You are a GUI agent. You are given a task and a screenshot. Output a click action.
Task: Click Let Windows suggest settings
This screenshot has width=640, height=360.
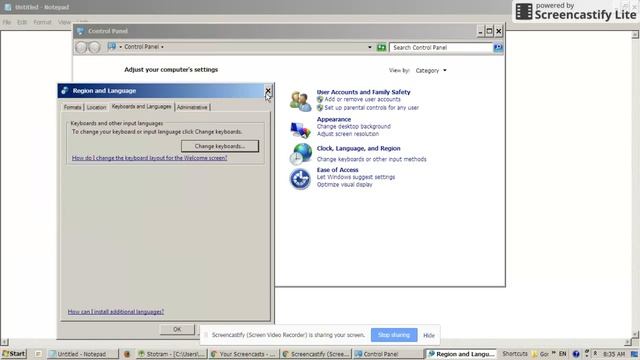click(356, 177)
